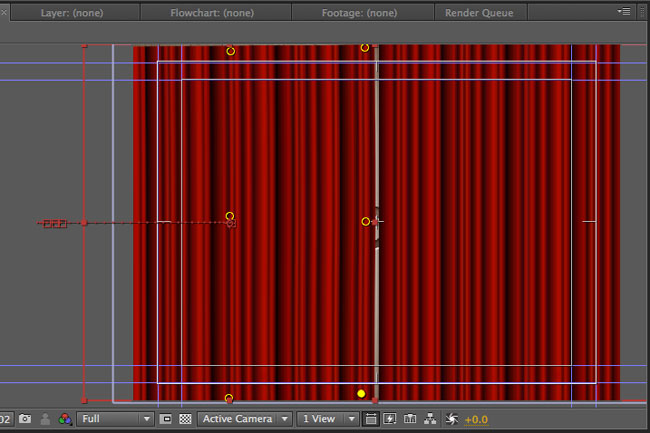Take a snapshot with the camera icon

click(25, 419)
